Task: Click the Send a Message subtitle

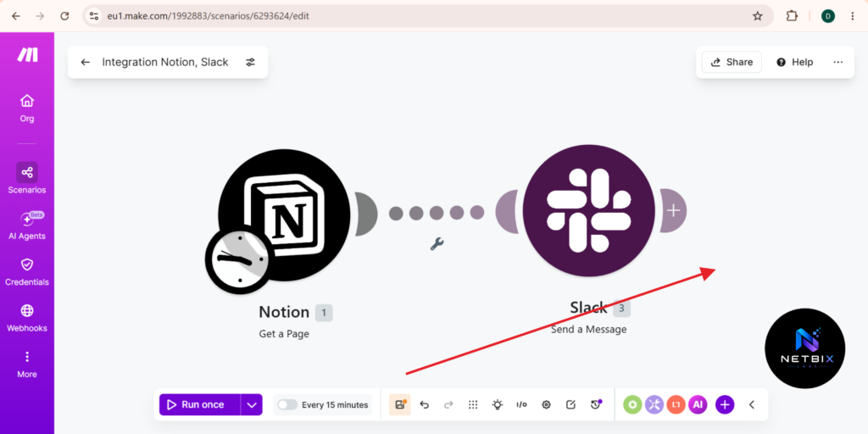Action: [x=588, y=330]
